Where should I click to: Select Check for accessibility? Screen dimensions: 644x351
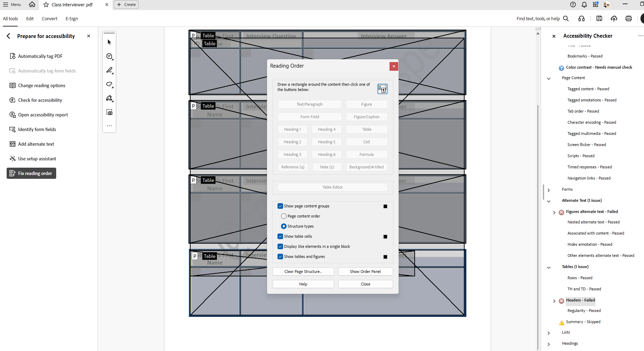40,100
